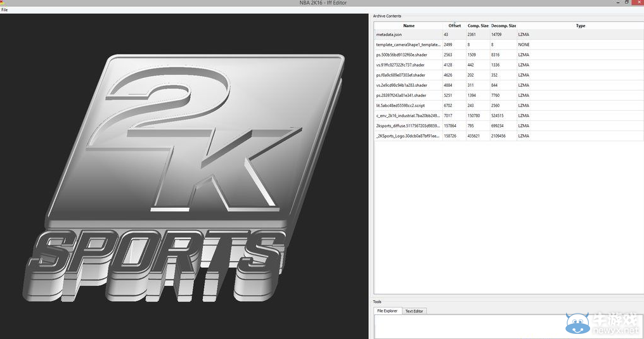Click decompressed size 1336
This screenshot has height=339, width=644.
pyautogui.click(x=495, y=65)
